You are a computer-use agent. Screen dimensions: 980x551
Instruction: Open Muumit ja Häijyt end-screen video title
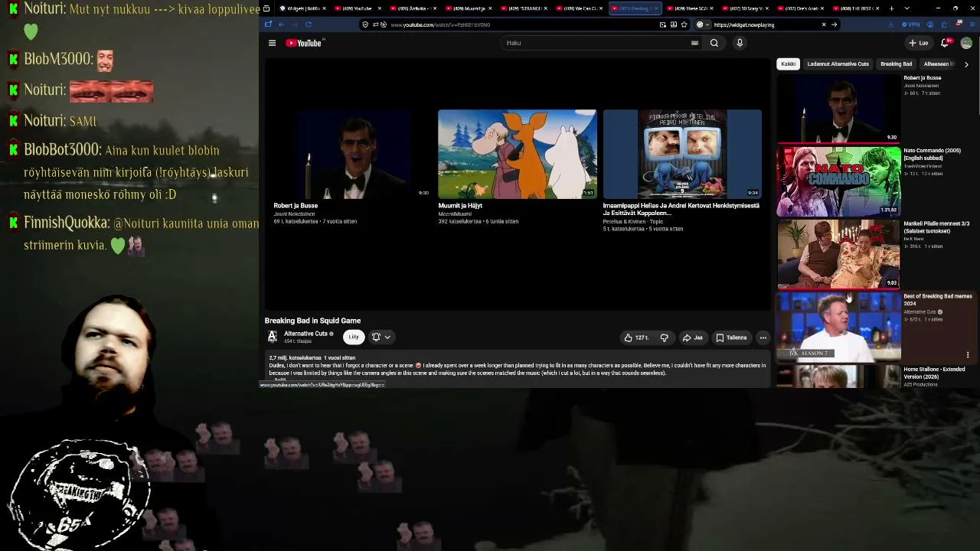pos(460,206)
